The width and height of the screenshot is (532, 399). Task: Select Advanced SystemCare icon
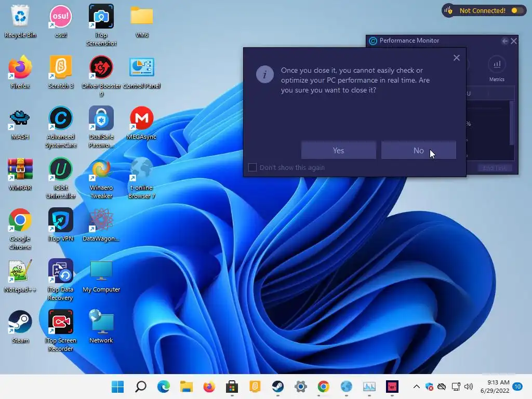pyautogui.click(x=61, y=127)
